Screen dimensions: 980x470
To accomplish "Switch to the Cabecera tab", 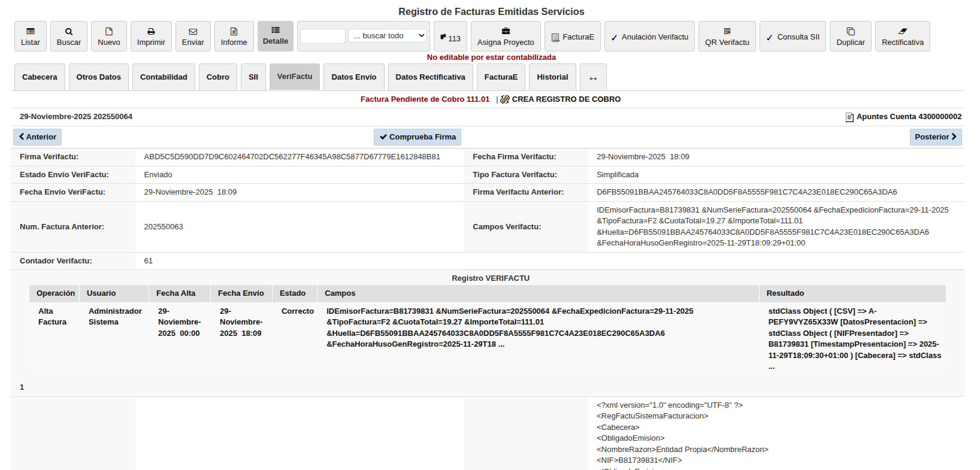I will tap(40, 77).
